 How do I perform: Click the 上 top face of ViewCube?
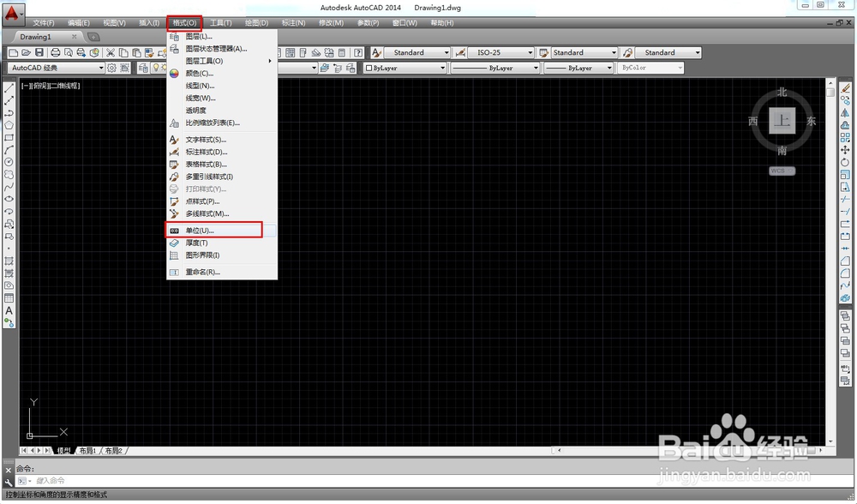[x=782, y=121]
